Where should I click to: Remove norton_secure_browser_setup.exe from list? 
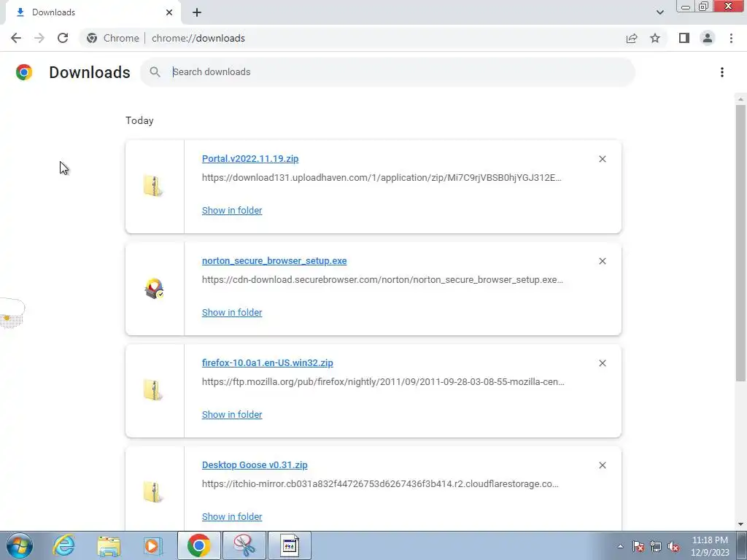[602, 261]
